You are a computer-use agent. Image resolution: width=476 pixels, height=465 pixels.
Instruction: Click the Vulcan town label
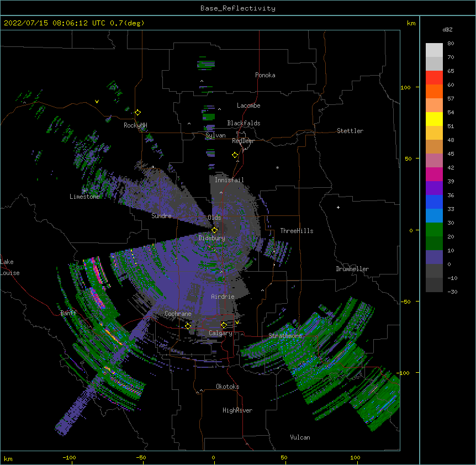click(300, 437)
